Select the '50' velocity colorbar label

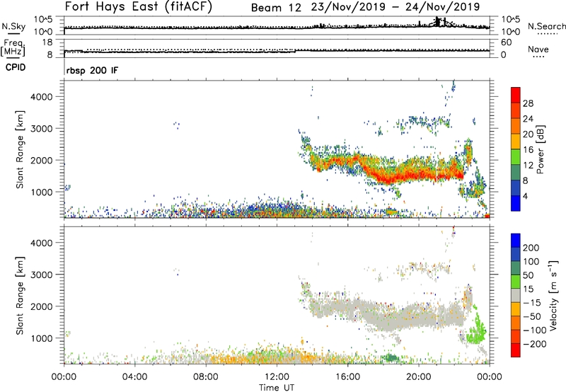[528, 275]
